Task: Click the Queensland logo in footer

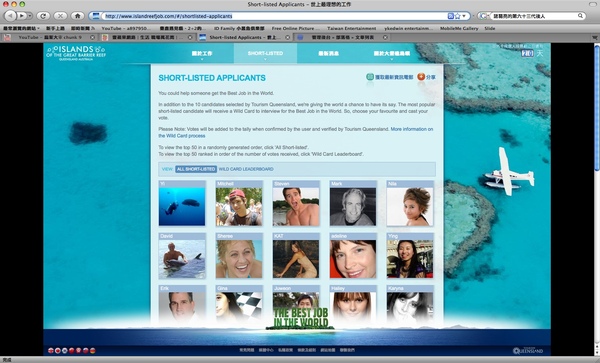Action: coord(528,350)
